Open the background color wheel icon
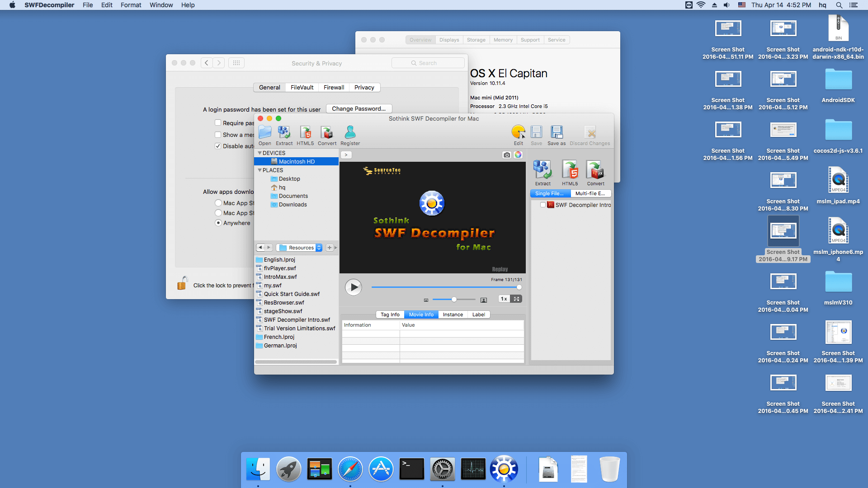 pos(518,155)
